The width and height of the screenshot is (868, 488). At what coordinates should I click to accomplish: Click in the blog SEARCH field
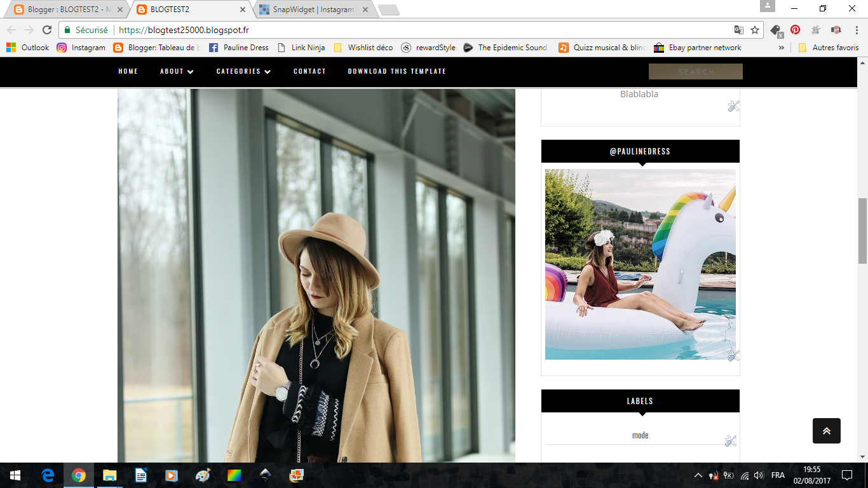pos(695,72)
